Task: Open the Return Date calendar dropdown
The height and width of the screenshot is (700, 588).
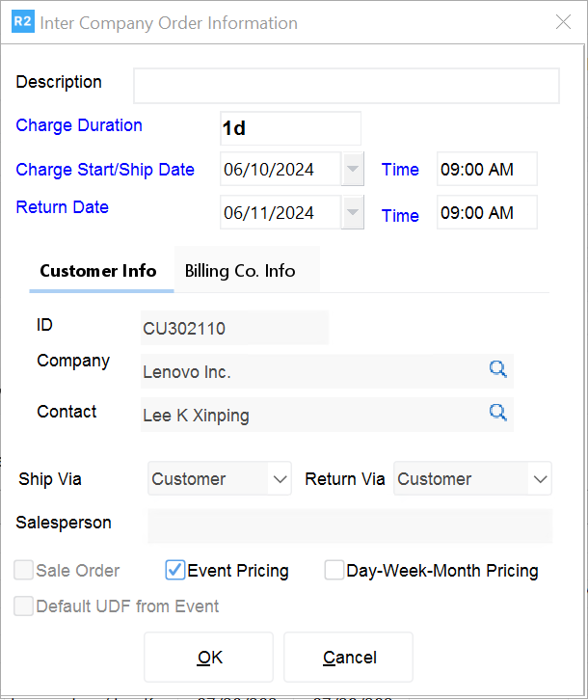Action: [x=353, y=213]
